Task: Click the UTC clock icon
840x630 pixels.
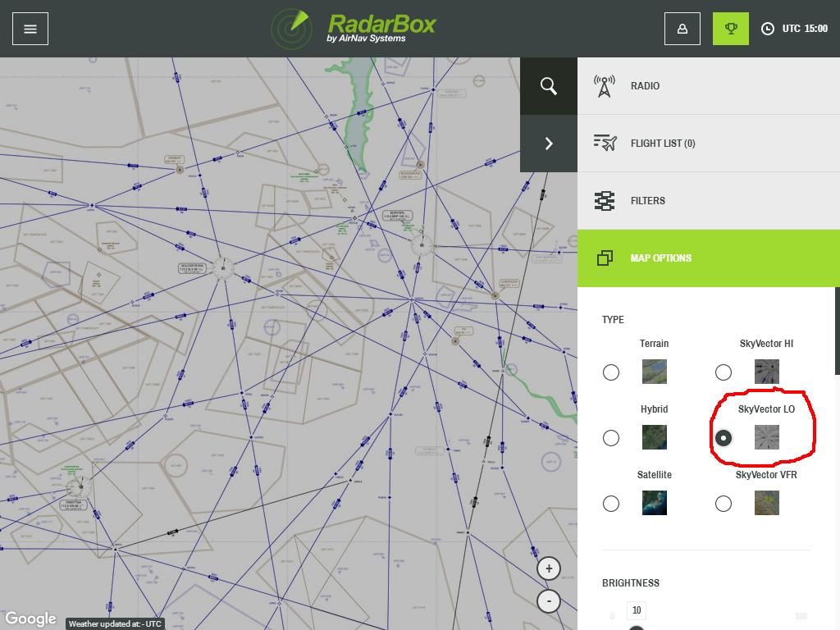Action: click(768, 29)
